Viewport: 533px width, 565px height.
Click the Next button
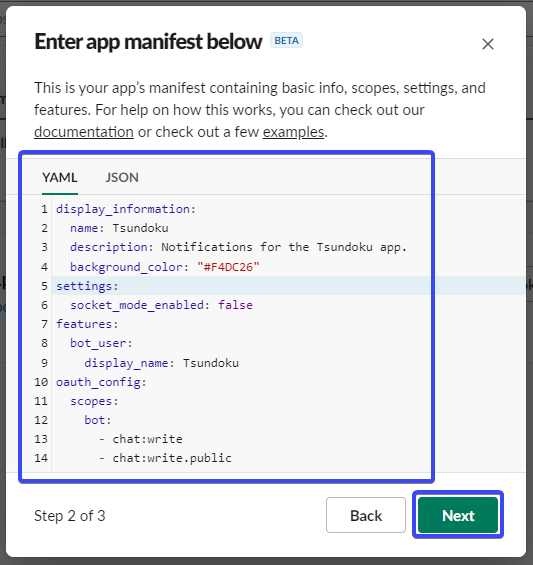tap(458, 515)
